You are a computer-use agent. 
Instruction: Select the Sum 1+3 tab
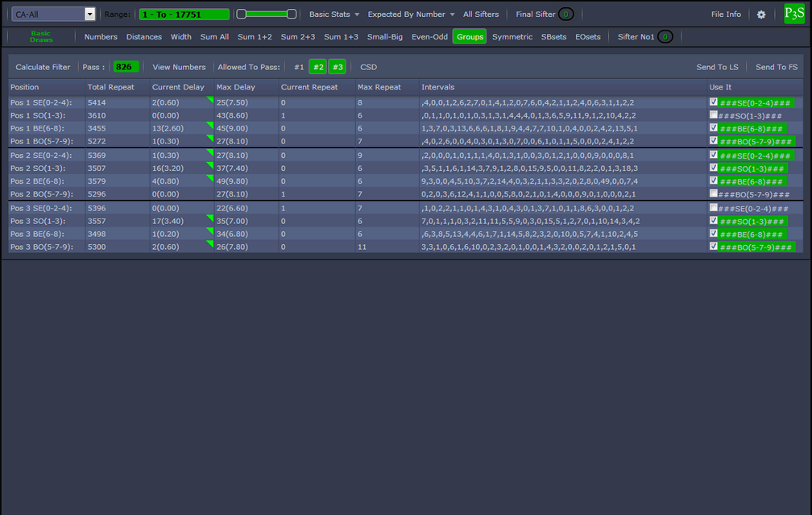click(341, 37)
